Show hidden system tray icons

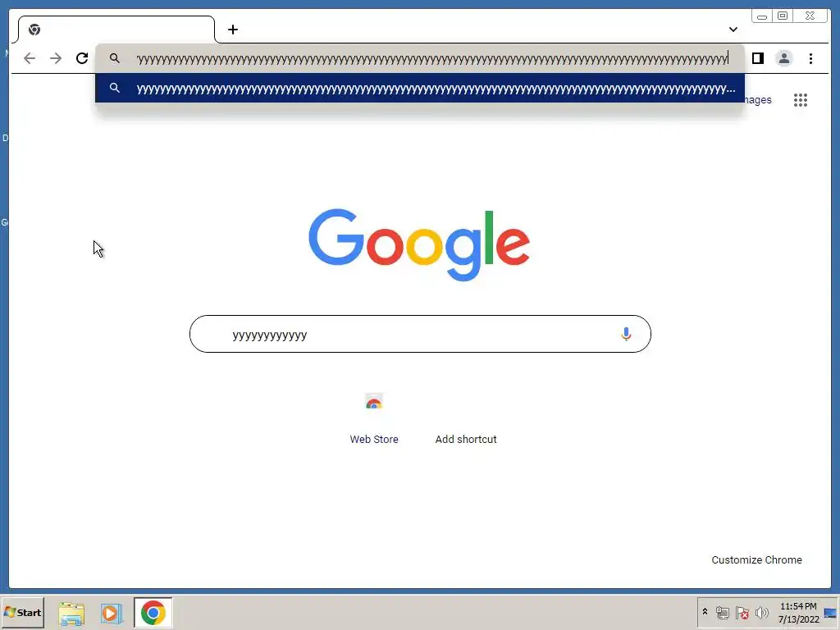pos(705,612)
